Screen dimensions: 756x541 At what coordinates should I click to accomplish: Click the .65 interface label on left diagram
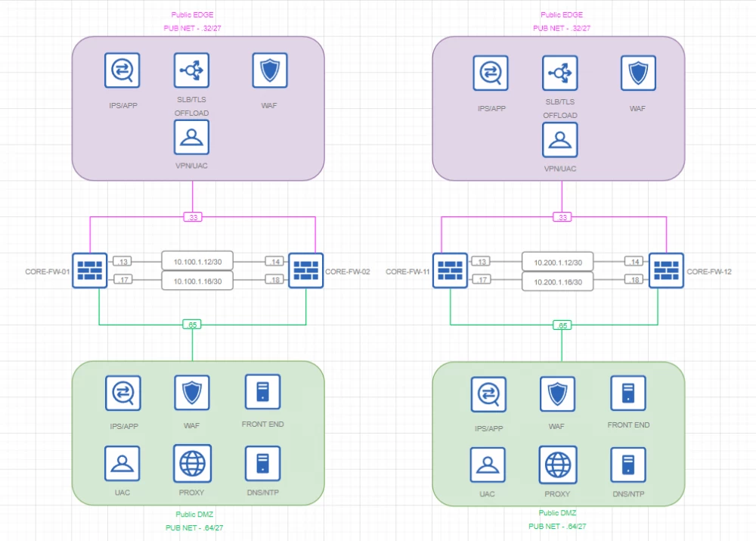click(193, 324)
